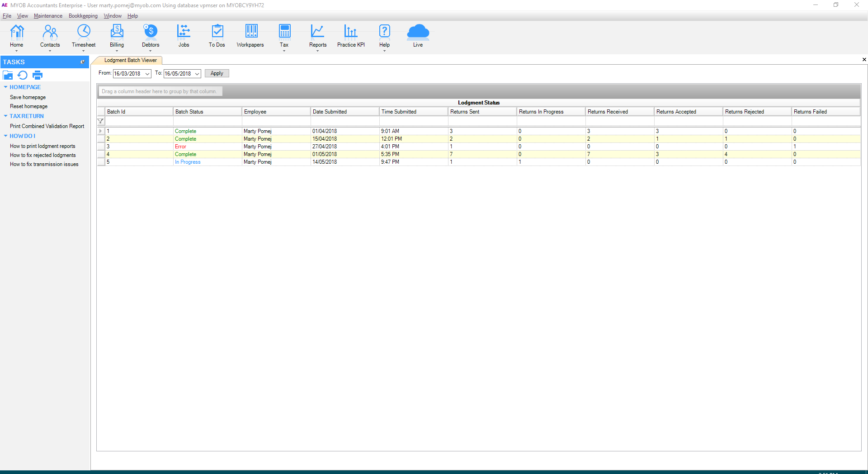This screenshot has height=474, width=868.
Task: Open the Timesheet toolbar icon
Action: coord(83,36)
